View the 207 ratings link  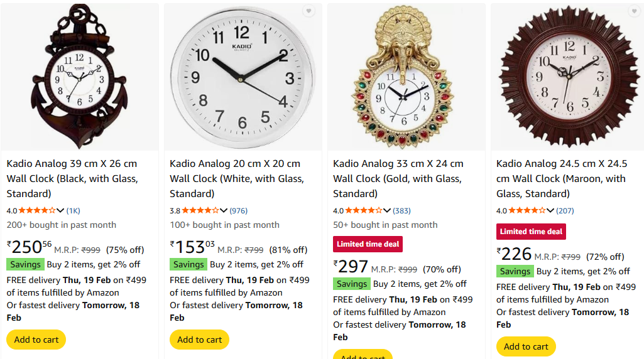[x=565, y=210]
